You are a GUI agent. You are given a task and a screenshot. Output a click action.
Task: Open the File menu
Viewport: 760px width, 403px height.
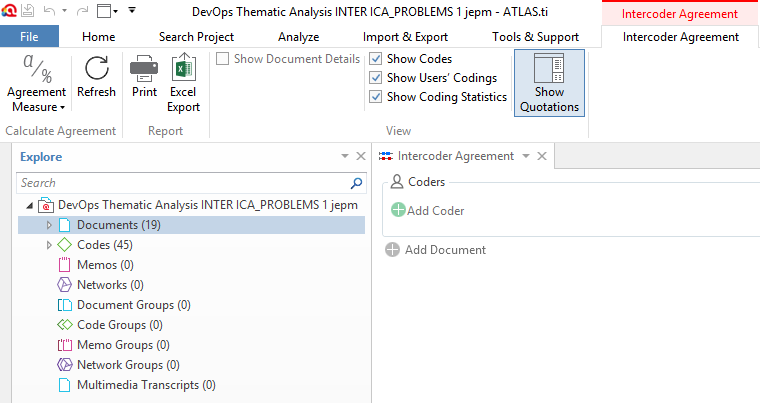tap(30, 36)
